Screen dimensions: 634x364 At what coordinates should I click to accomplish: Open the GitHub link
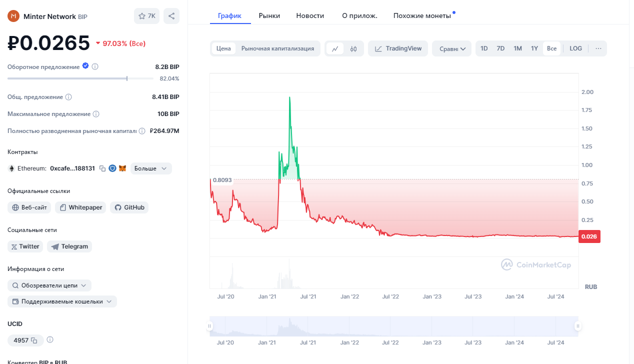pyautogui.click(x=129, y=207)
